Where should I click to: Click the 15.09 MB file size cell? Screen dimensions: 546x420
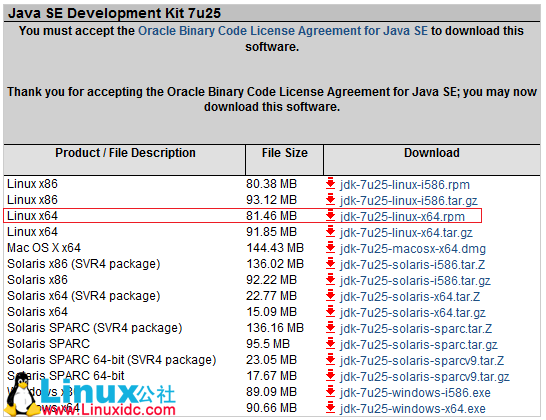click(x=271, y=312)
